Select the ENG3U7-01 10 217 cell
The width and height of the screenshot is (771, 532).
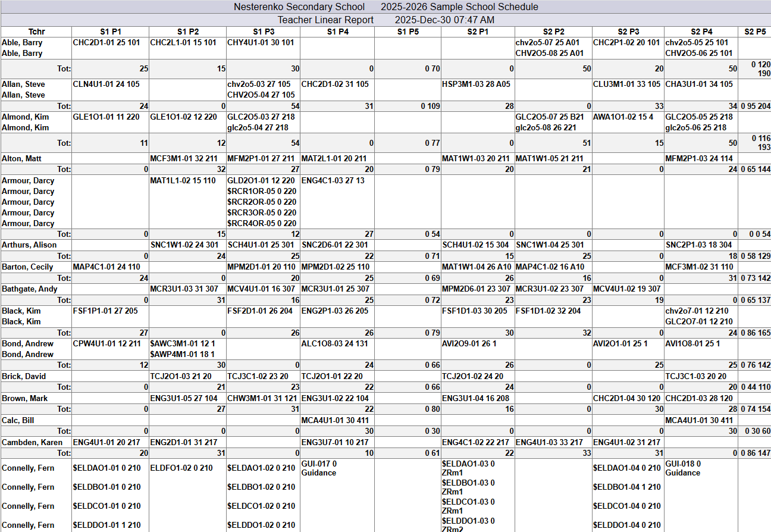click(335, 443)
